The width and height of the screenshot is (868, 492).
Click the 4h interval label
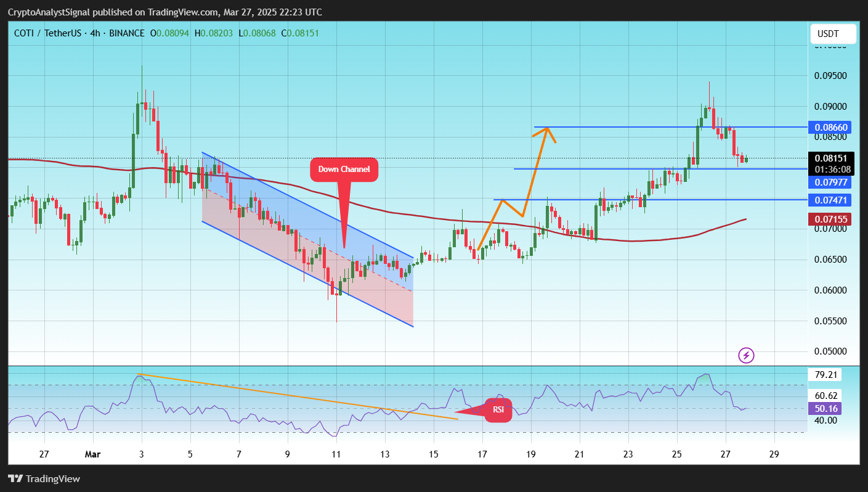click(x=95, y=33)
